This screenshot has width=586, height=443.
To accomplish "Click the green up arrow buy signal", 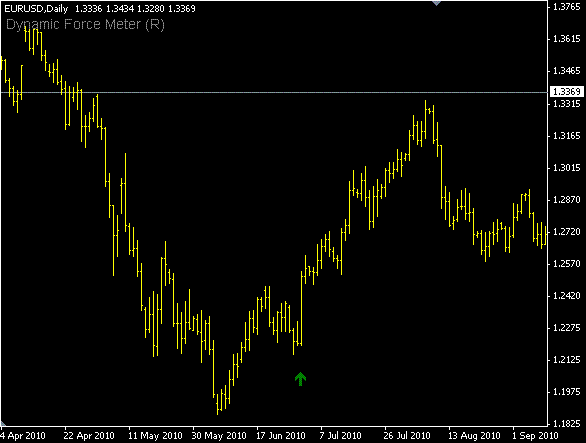I will click(x=300, y=379).
